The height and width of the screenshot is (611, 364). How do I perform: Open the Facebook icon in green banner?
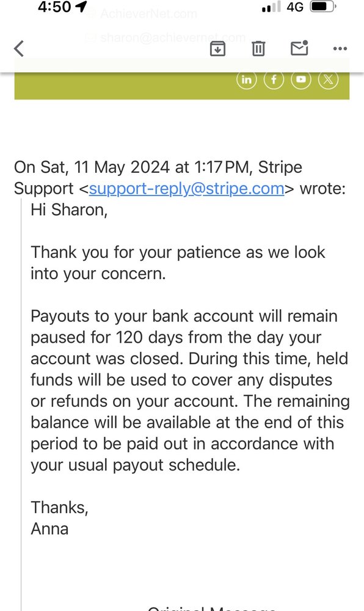pos(274,79)
